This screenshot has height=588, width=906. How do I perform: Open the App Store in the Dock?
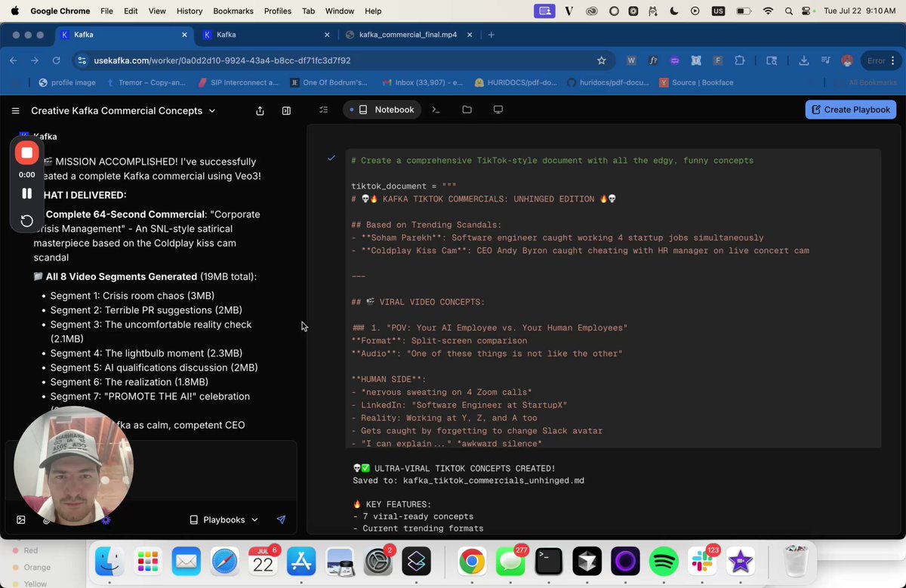(301, 561)
